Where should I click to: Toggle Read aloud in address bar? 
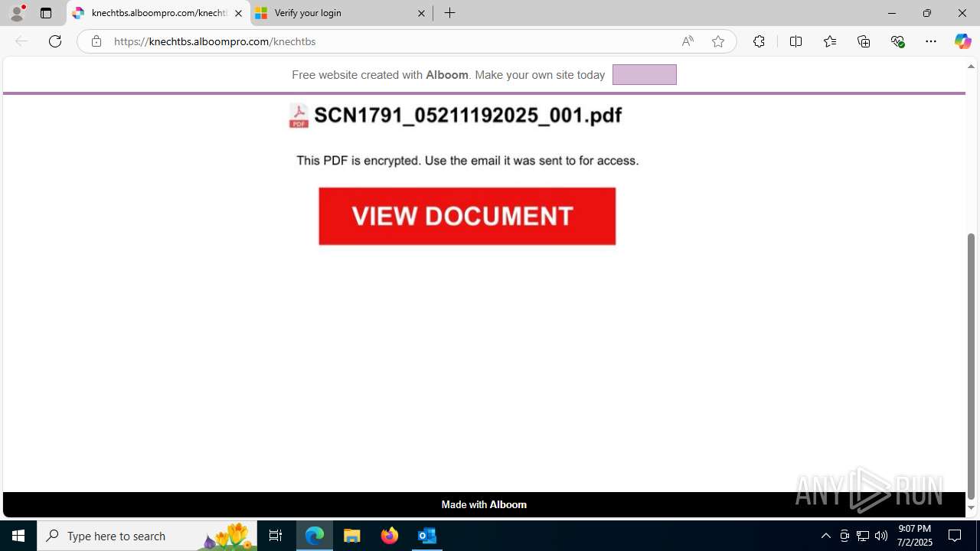pyautogui.click(x=688, y=41)
